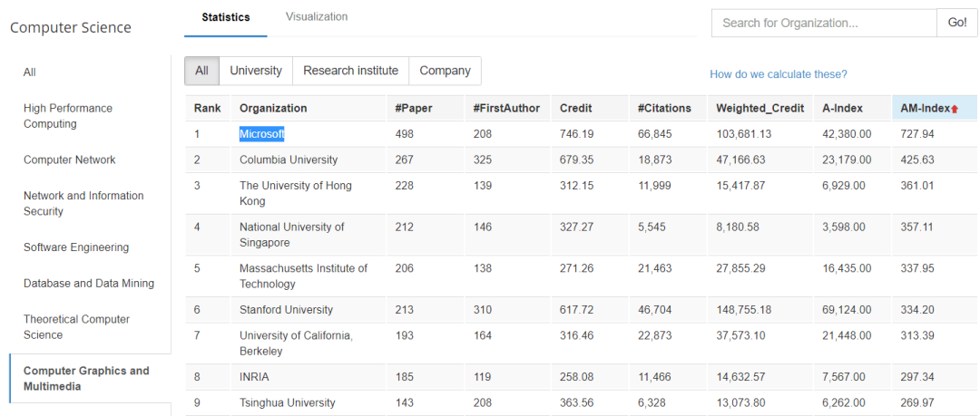Screen dimensions: 980x416
Task: Open Database and Data Mining category
Action: click(89, 284)
